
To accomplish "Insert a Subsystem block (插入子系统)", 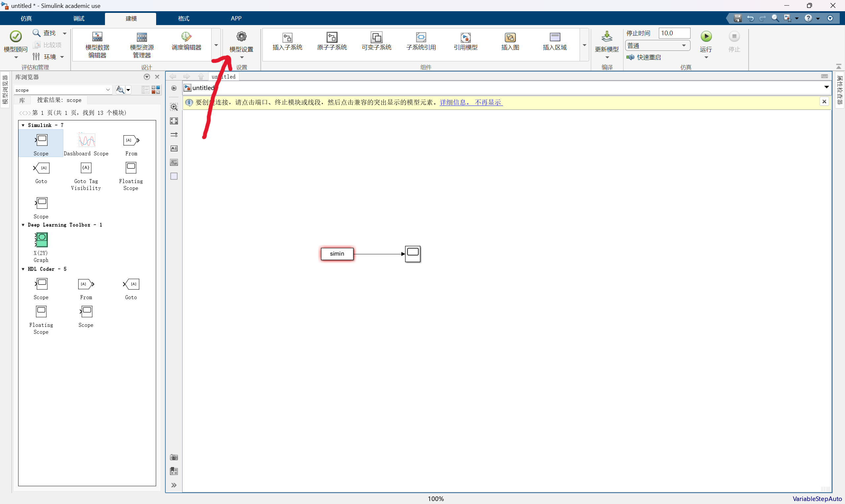I will click(287, 41).
